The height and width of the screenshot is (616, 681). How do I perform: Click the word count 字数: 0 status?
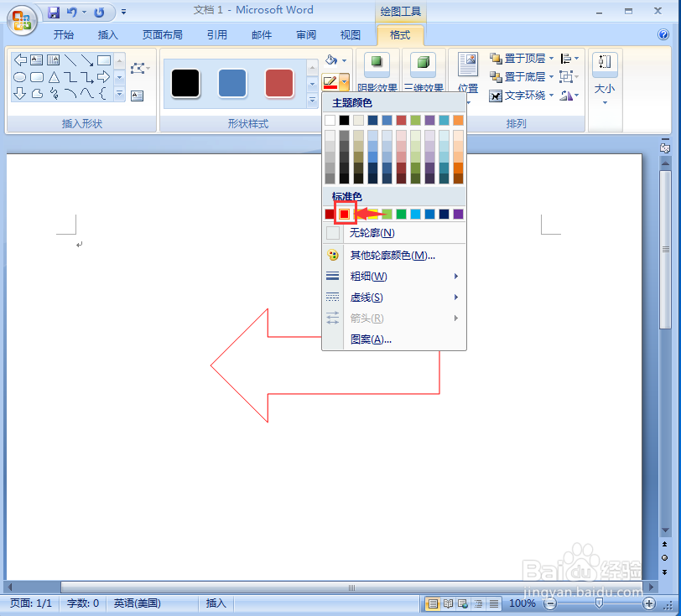[83, 603]
